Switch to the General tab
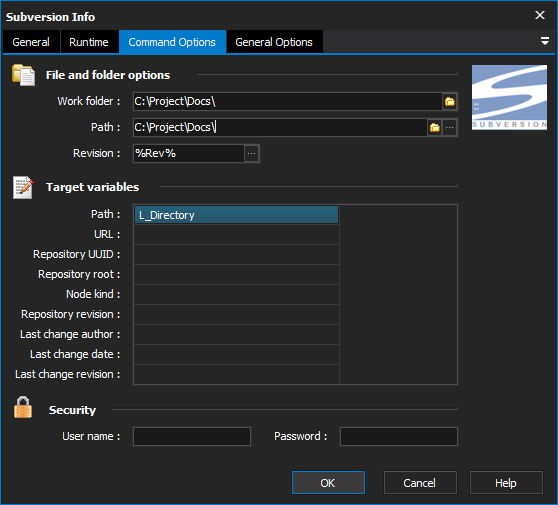 click(31, 42)
